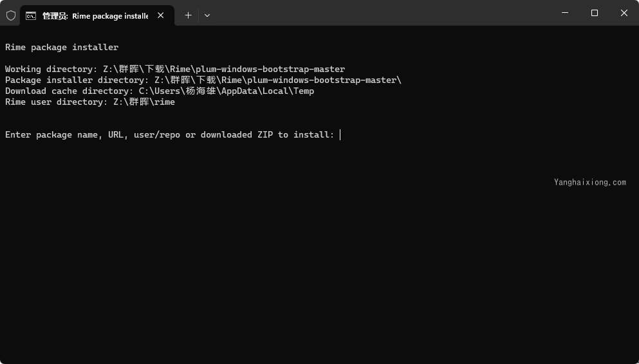The height and width of the screenshot is (364, 639).
Task: Click the command prompt icon on the tab
Action: pos(31,15)
